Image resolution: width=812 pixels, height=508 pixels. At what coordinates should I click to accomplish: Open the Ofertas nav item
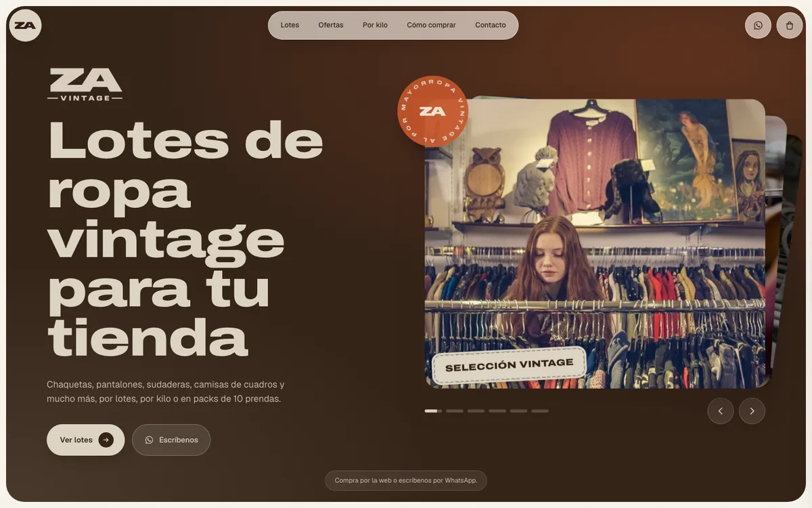[x=331, y=25]
